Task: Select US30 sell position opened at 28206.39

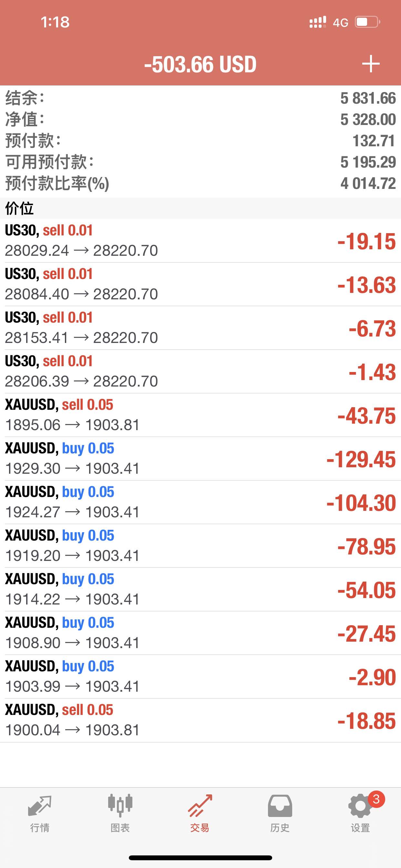Action: [x=200, y=371]
